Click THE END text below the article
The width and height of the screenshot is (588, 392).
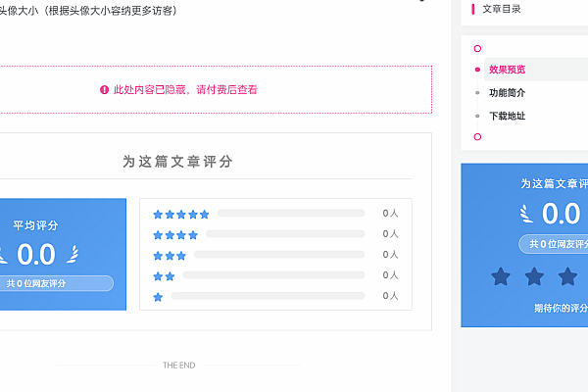click(179, 365)
